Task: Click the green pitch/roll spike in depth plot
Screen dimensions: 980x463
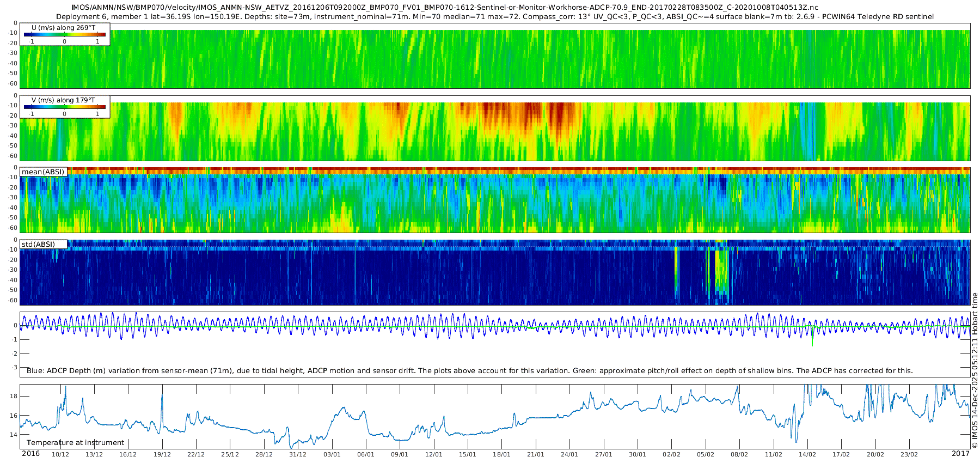Action: [812, 340]
